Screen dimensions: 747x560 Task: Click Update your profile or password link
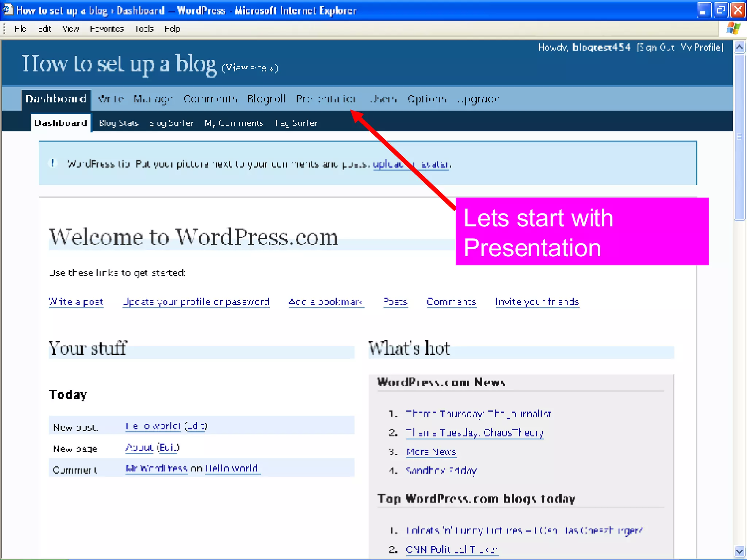point(196,302)
